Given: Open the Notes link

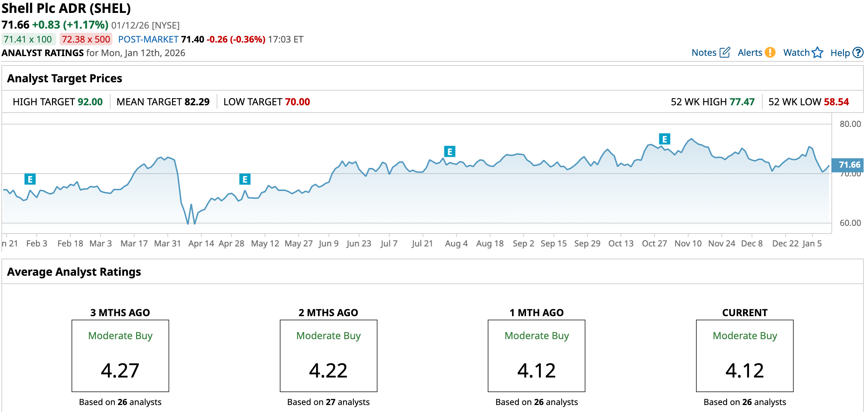Looking at the screenshot, I should 704,53.
